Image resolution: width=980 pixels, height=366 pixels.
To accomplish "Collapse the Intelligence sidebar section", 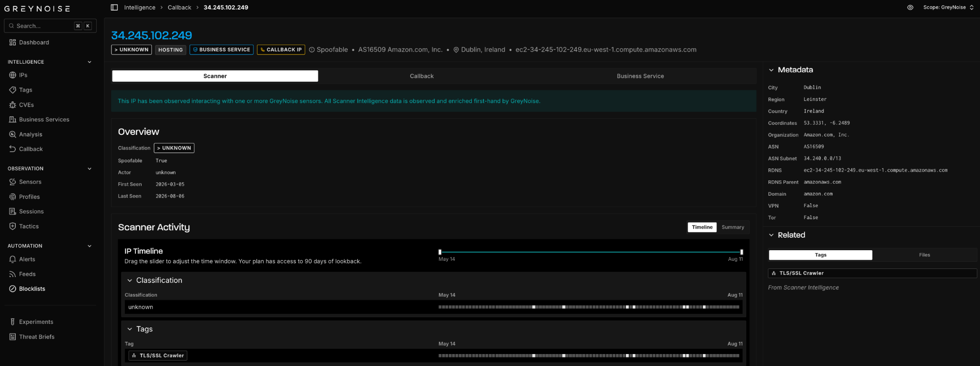I will 89,62.
